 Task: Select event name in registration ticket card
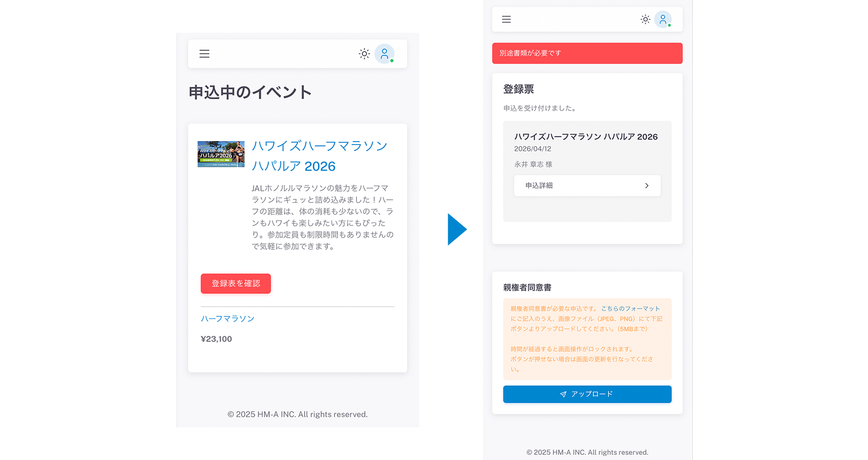tap(586, 136)
